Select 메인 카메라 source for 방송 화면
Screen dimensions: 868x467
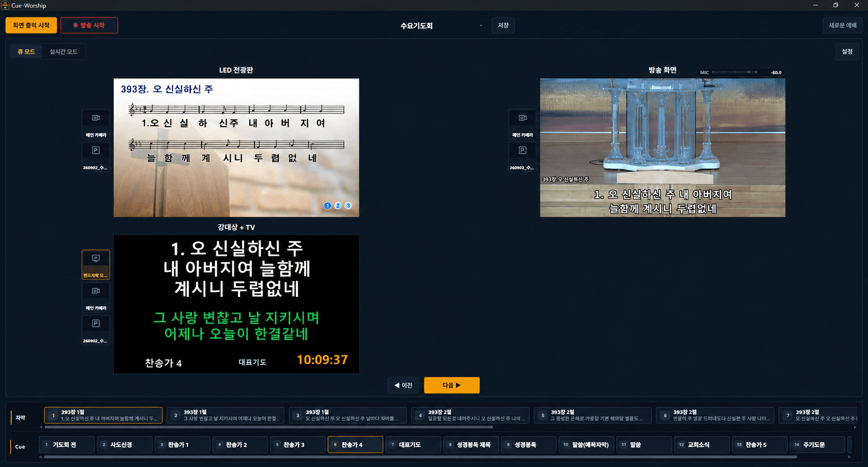pyautogui.click(x=522, y=123)
